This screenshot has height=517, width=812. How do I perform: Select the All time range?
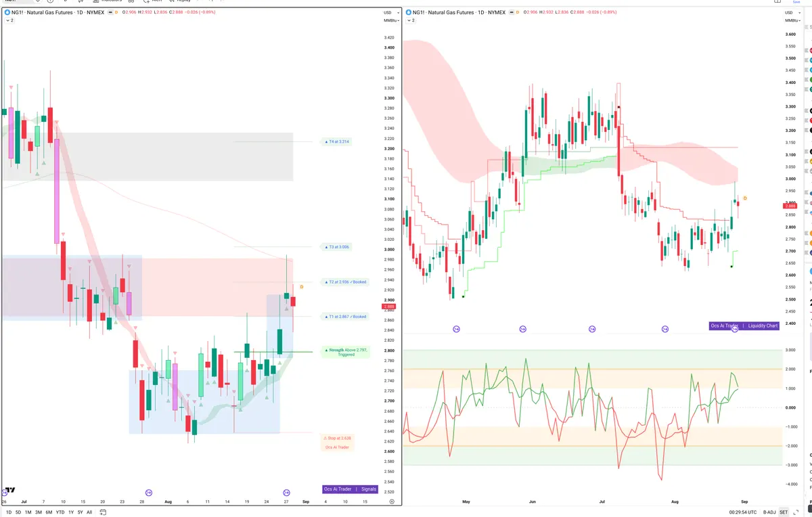[x=89, y=512]
